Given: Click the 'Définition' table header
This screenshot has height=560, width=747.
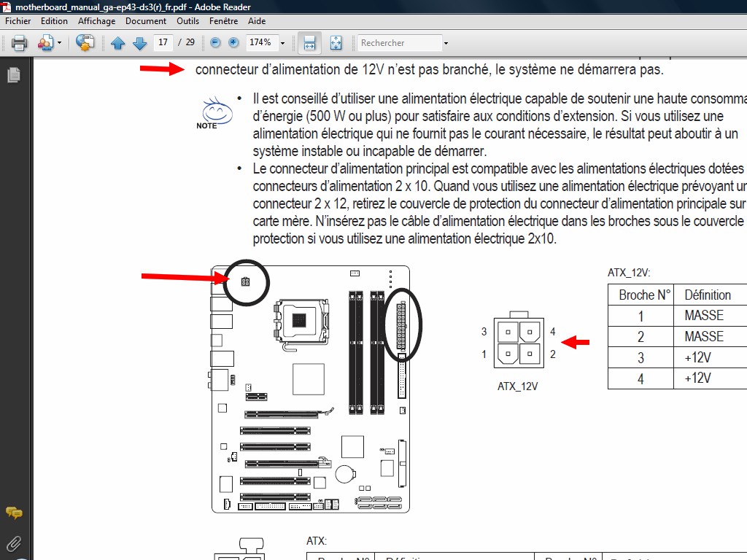Looking at the screenshot, I should point(708,295).
